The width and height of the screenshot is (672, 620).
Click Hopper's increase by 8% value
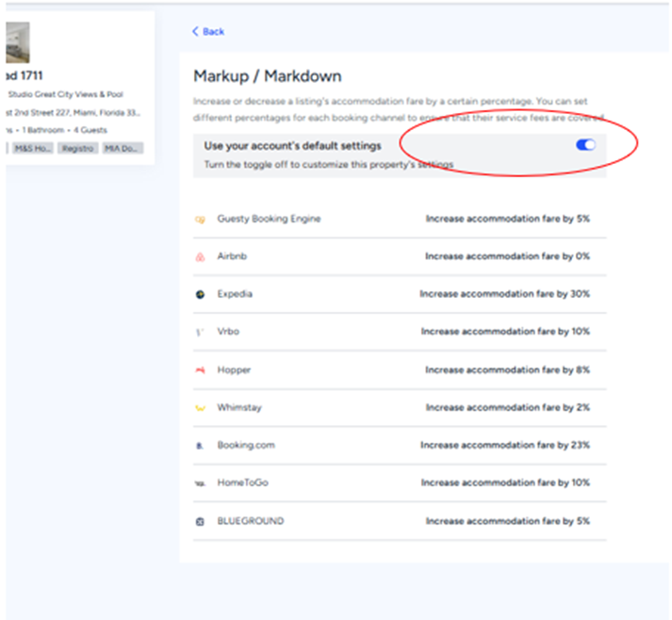point(507,369)
